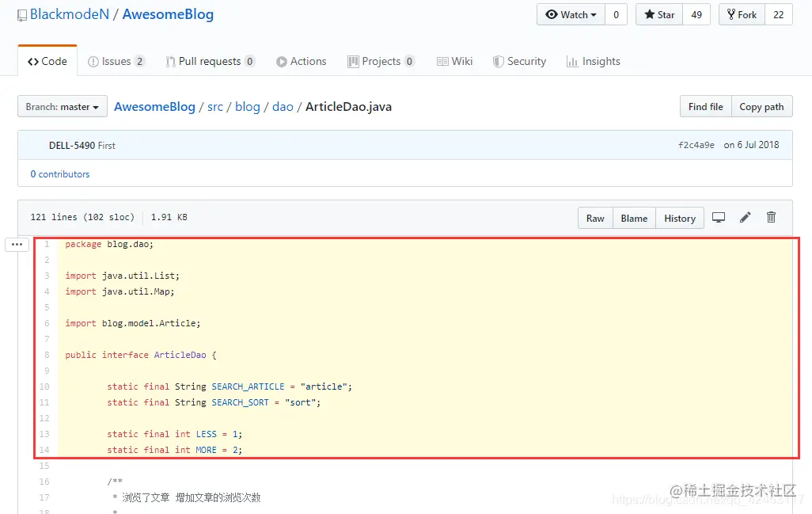Go to AwesomeBlog root in breadcrumb
This screenshot has width=812, height=514.
point(154,107)
